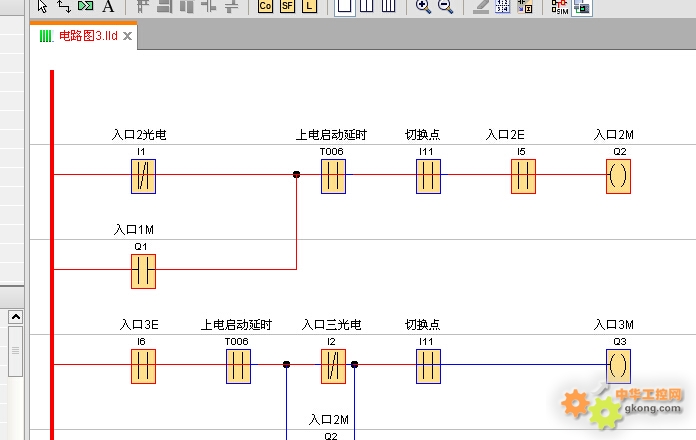Image resolution: width=696 pixels, height=440 pixels.
Task: Switch to single window view
Action: tap(345, 6)
